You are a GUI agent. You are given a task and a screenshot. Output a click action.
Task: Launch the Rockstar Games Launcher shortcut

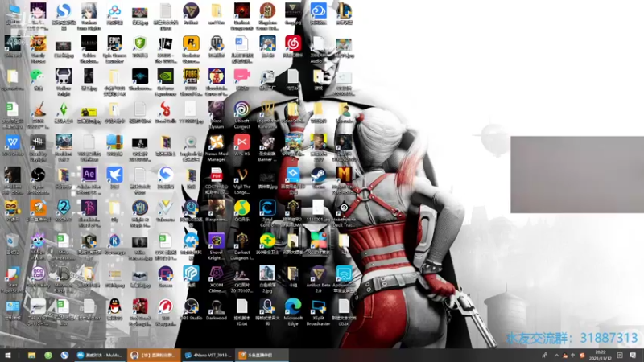tap(191, 43)
